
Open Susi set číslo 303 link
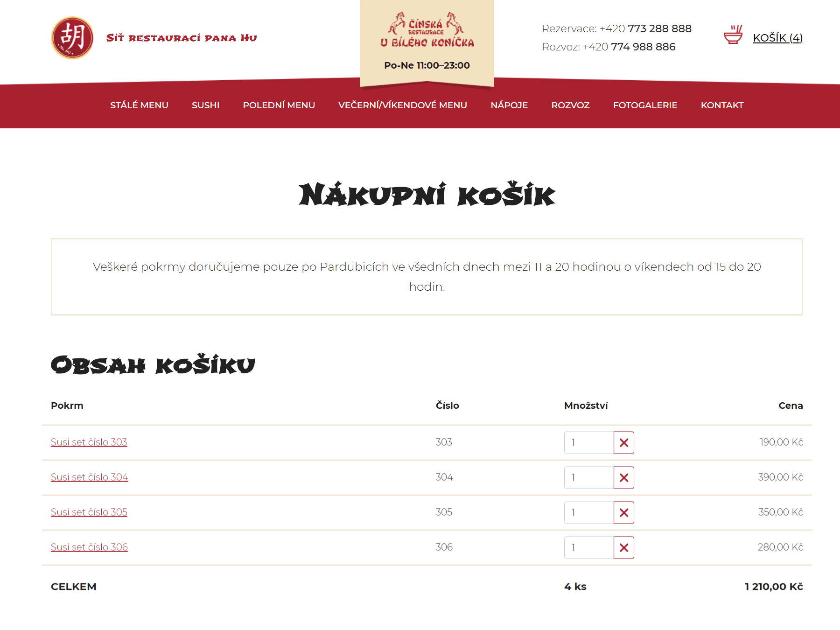(x=89, y=442)
